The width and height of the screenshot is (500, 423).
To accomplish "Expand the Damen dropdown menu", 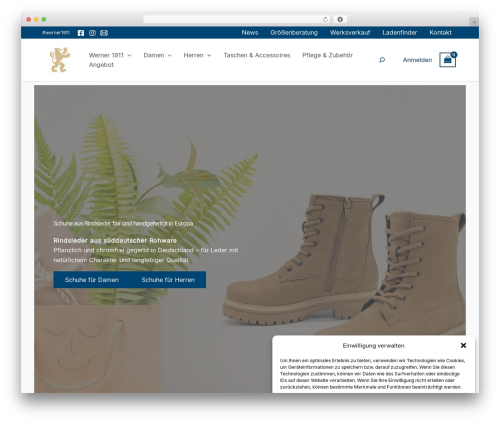I will pos(157,55).
